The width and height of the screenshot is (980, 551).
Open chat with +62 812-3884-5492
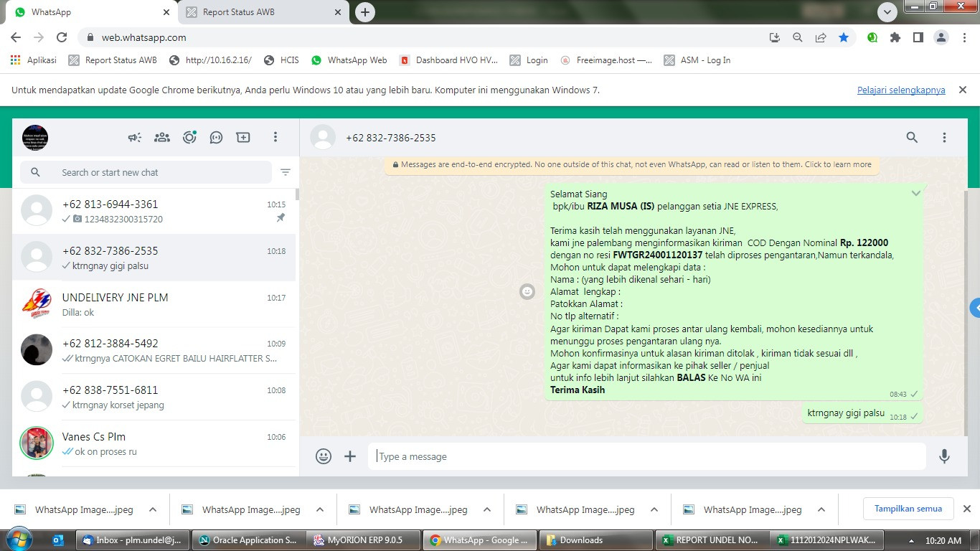point(154,350)
